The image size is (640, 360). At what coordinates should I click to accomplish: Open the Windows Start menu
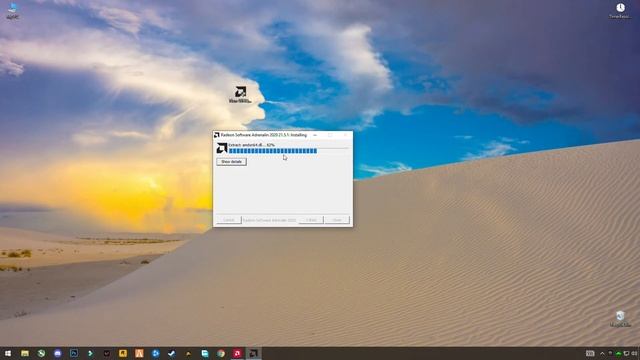pyautogui.click(x=8, y=353)
